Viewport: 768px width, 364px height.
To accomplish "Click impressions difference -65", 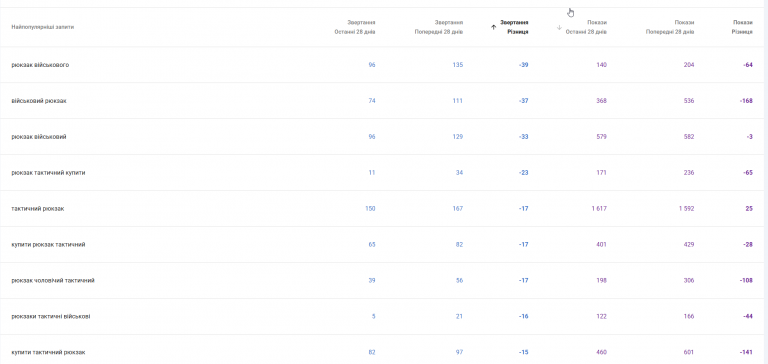I will tap(748, 173).
